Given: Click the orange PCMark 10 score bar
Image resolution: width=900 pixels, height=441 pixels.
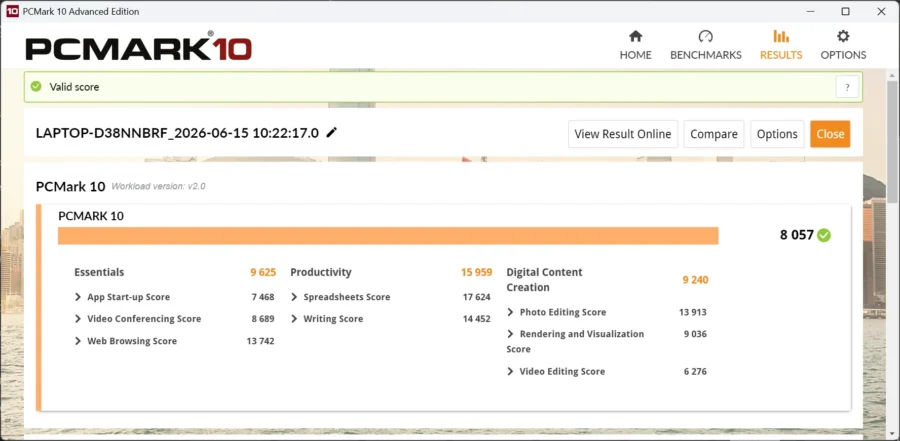Looking at the screenshot, I should [x=388, y=235].
